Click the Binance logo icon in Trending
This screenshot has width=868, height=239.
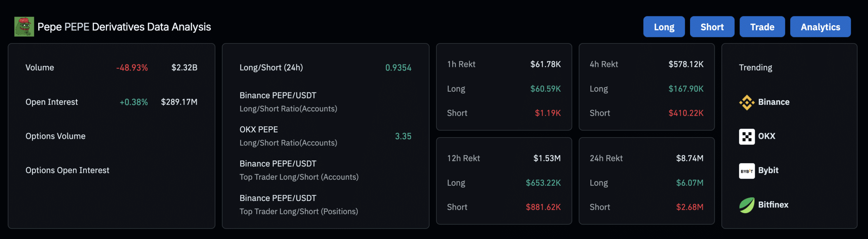click(747, 102)
